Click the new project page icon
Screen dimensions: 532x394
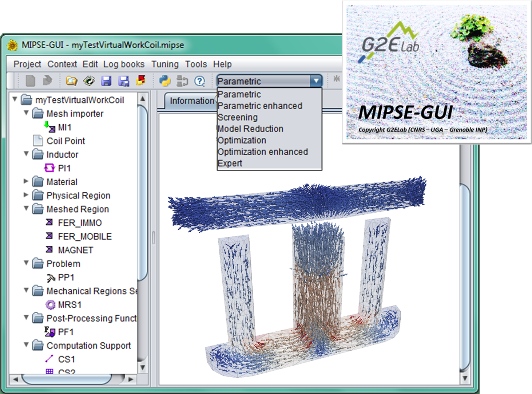(31, 80)
